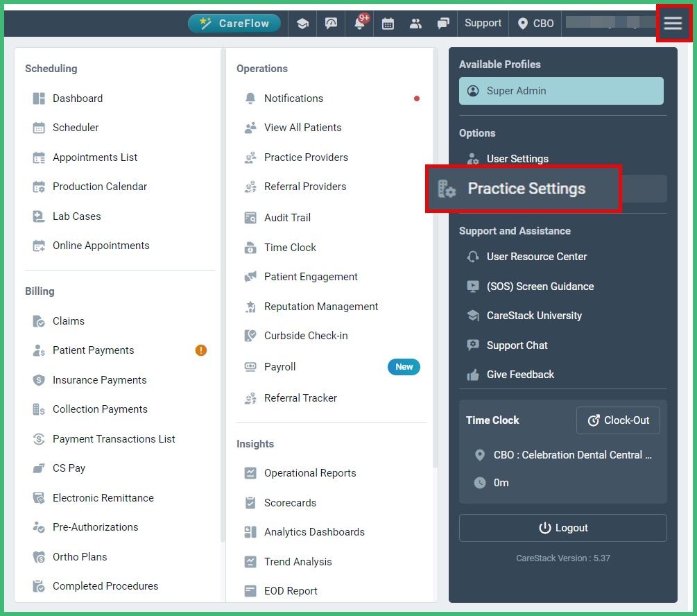Open User Settings

(517, 159)
